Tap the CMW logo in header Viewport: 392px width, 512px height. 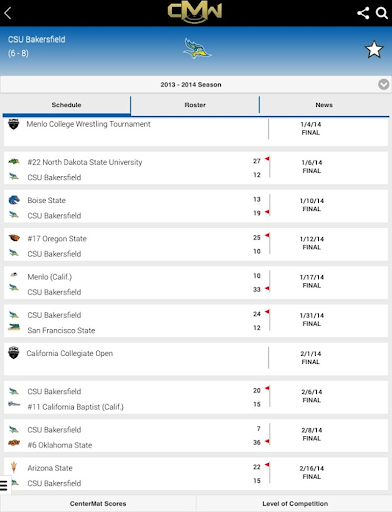point(195,13)
